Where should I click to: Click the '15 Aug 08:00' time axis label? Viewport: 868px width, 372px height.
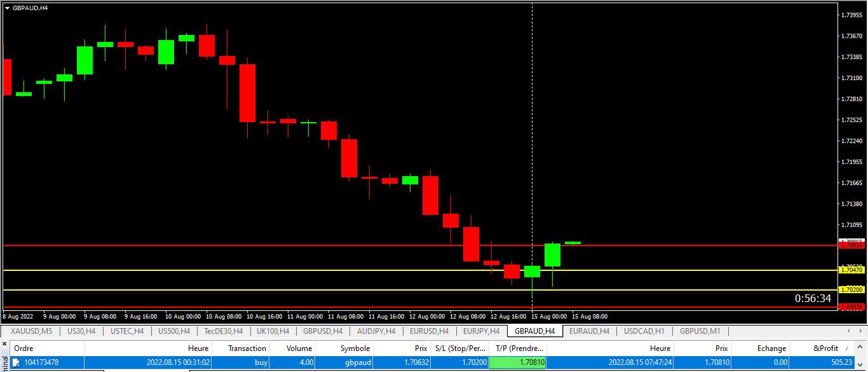coord(590,316)
